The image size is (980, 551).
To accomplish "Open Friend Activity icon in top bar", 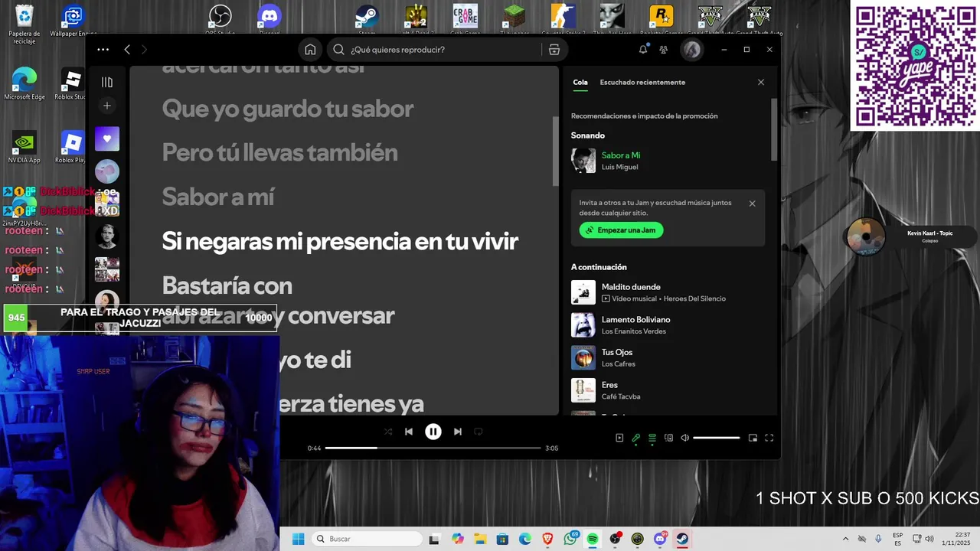I will click(x=664, y=50).
